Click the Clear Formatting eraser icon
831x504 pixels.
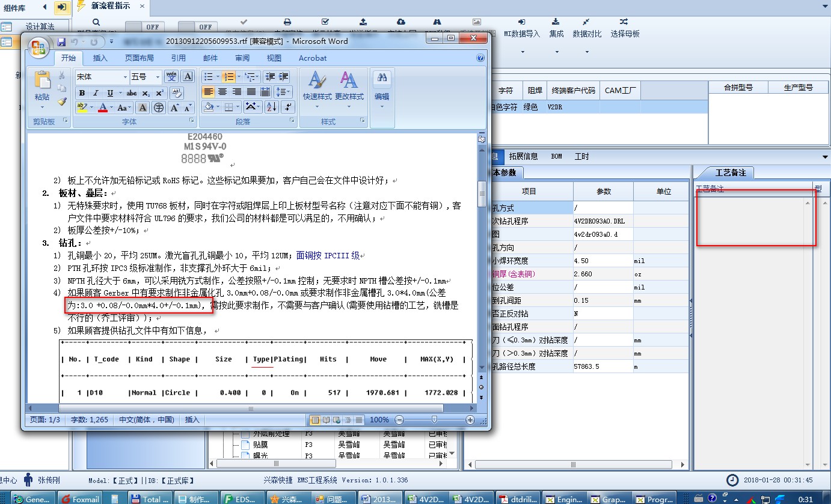click(x=176, y=93)
